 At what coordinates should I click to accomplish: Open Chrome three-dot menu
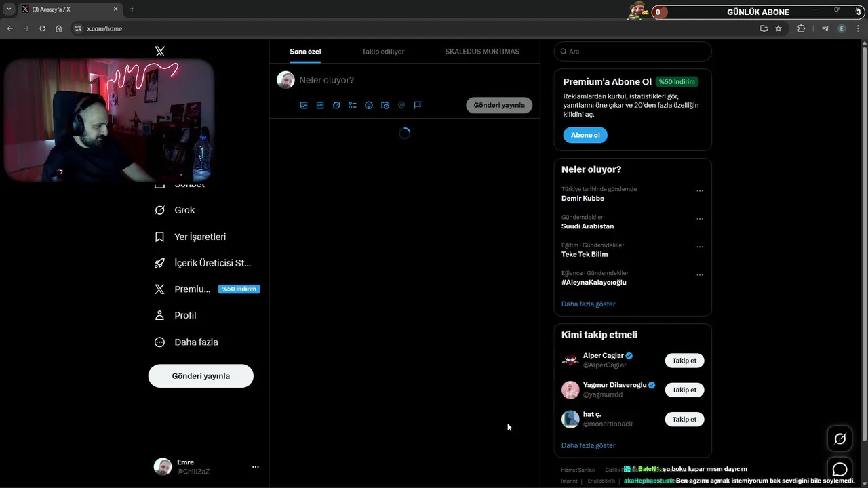858,28
